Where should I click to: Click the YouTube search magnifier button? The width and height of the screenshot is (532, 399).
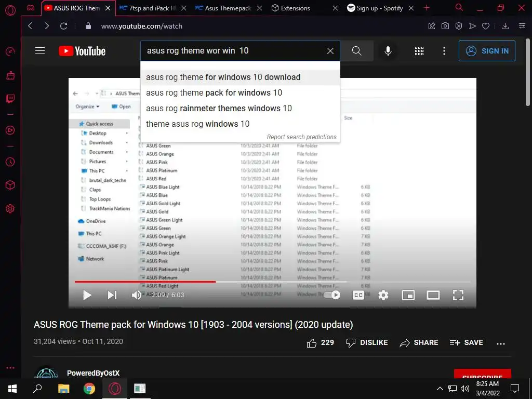(356, 51)
